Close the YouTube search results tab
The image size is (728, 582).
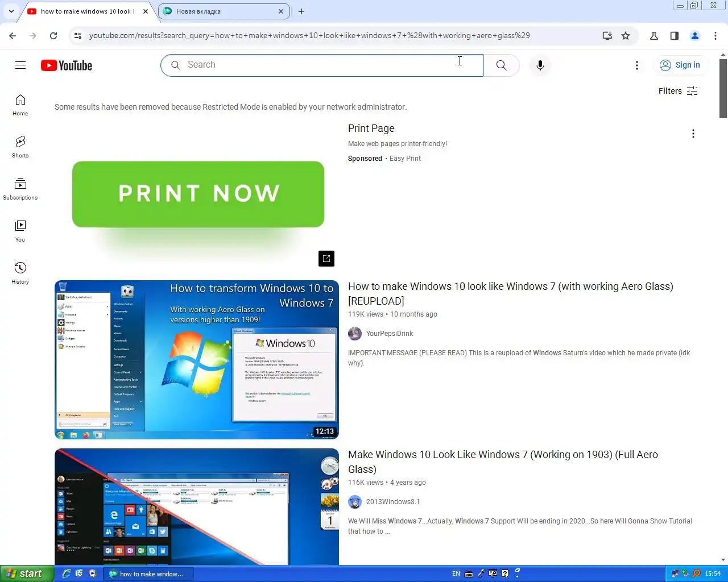click(146, 11)
